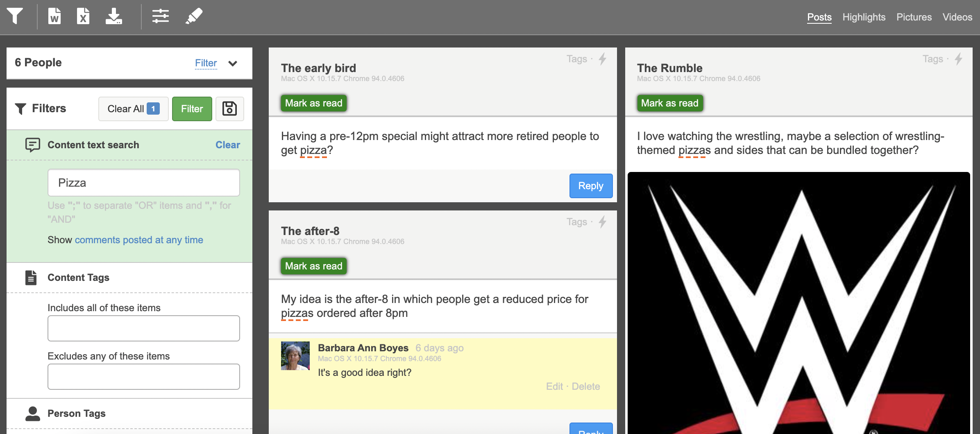Click lightning bolt on The early bird post
This screenshot has width=980, height=434.
602,59
